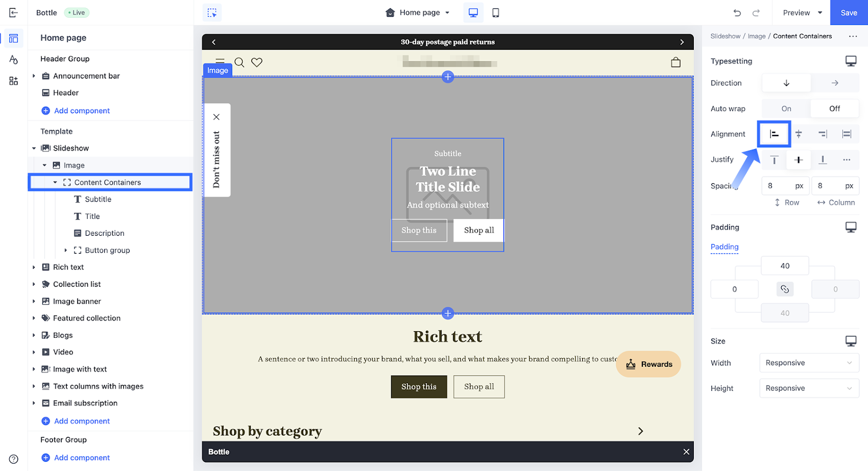868x471 pixels.
Task: Go to next announcement with right chevron
Action: (682, 42)
